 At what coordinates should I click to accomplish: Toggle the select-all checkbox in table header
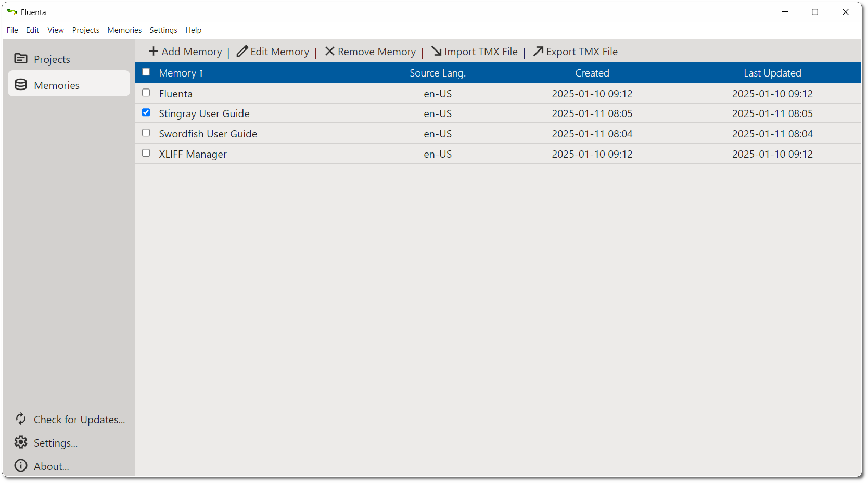146,72
